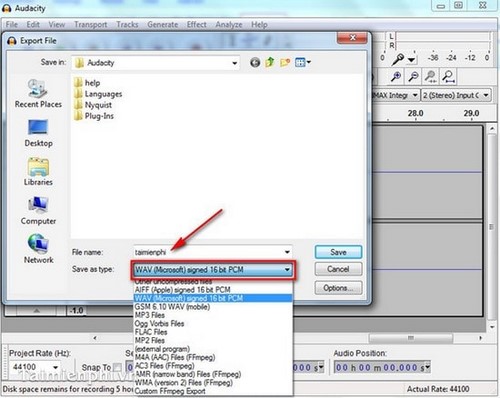The width and height of the screenshot is (500, 398).
Task: Open Audio Position time format dropdown
Action: [x=426, y=368]
